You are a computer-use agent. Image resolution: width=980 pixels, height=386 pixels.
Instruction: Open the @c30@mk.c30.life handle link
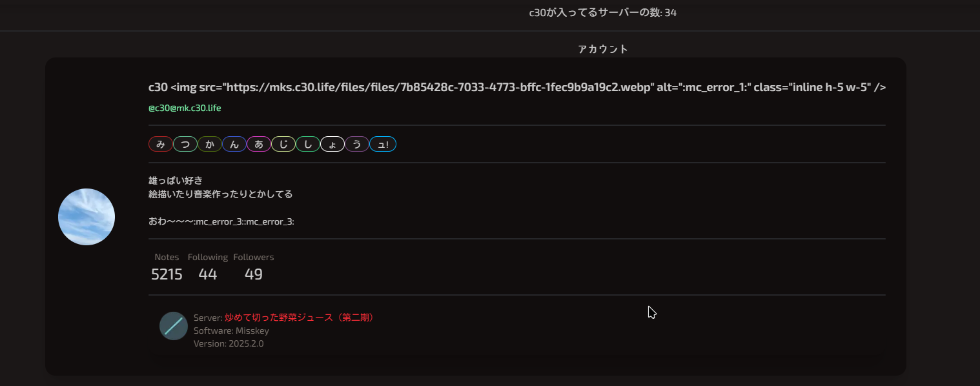pyautogui.click(x=185, y=108)
